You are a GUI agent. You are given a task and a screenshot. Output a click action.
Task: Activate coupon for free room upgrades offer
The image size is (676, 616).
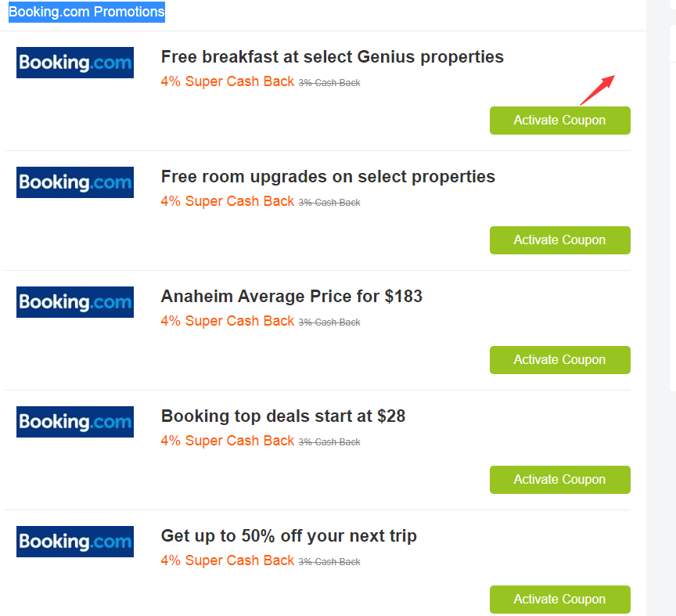click(559, 240)
